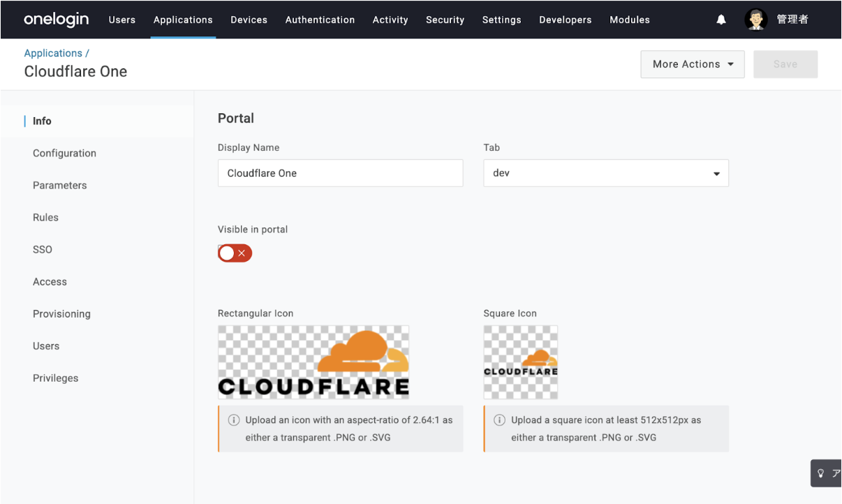Click the Cloudflare square icon image
This screenshot has width=842, height=504.
520,362
